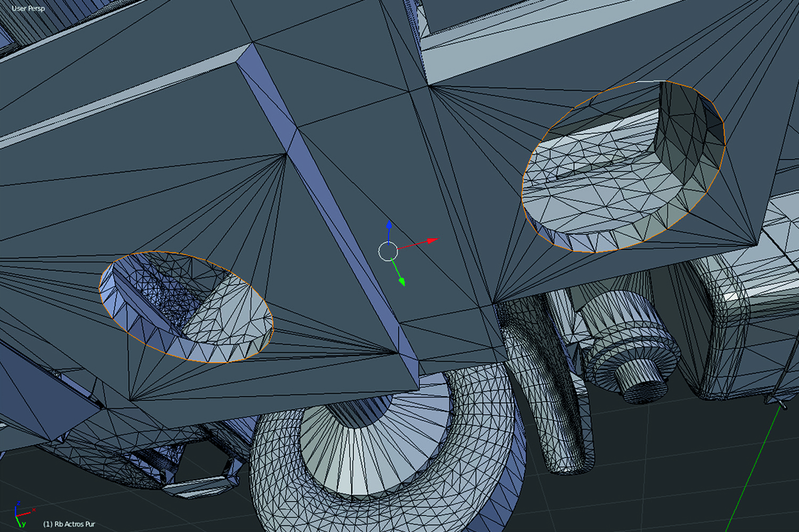Click inside the larger orange-outlined circular hole
This screenshot has width=799, height=532.
point(624,166)
